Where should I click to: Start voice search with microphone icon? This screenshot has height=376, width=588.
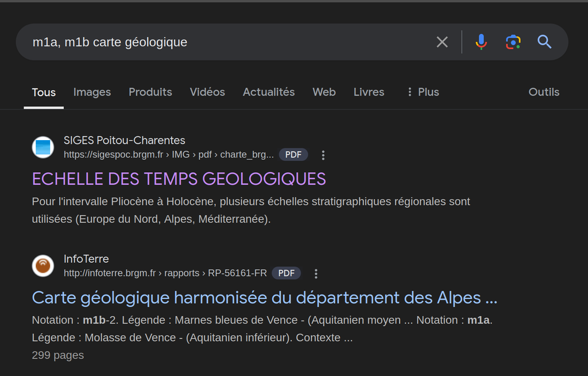point(481,42)
